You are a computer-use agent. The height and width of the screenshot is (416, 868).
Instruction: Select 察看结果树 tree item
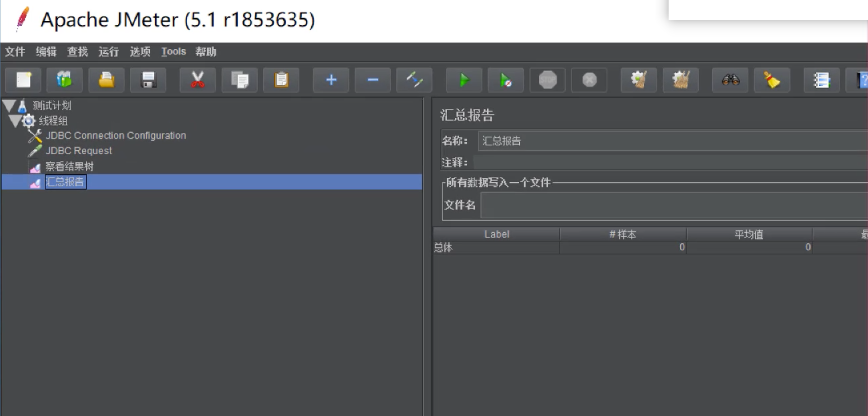click(x=69, y=166)
